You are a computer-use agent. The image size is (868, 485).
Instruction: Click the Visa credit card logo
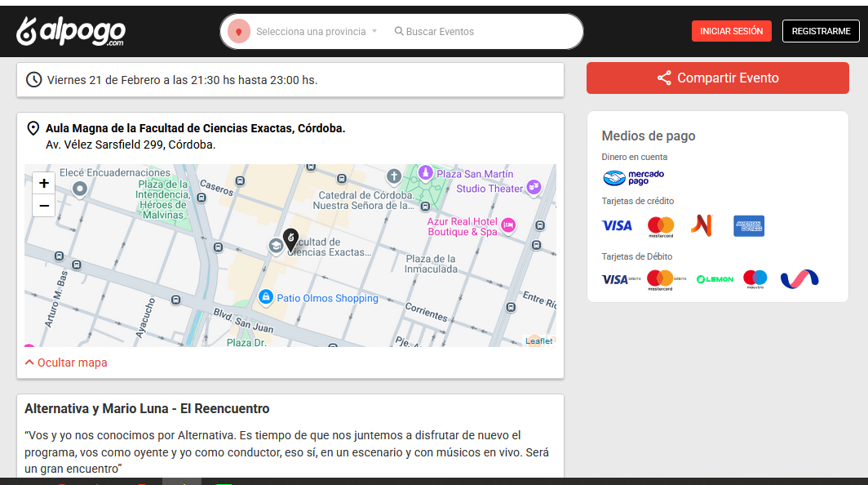617,225
